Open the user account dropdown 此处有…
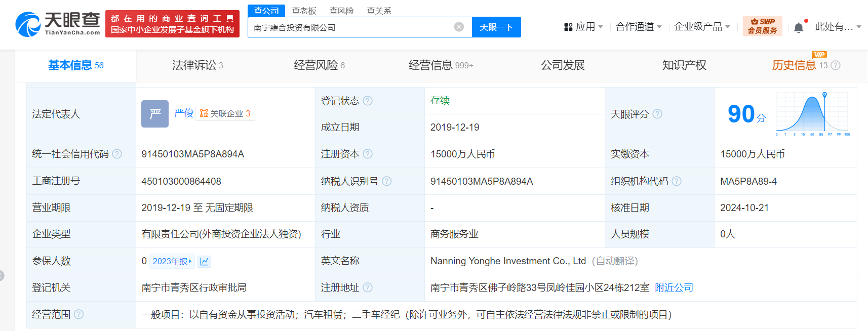Viewport: 868px width, 331px height. point(838,27)
